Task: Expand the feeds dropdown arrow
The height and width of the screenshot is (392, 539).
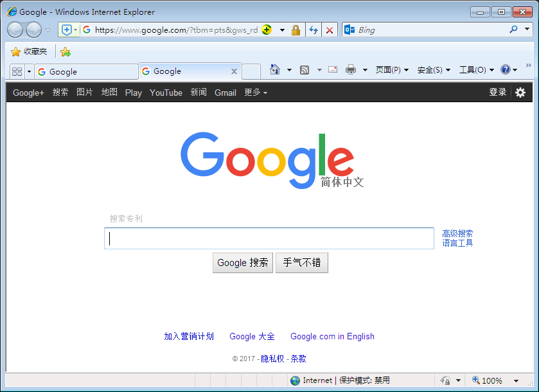Action: [x=319, y=70]
